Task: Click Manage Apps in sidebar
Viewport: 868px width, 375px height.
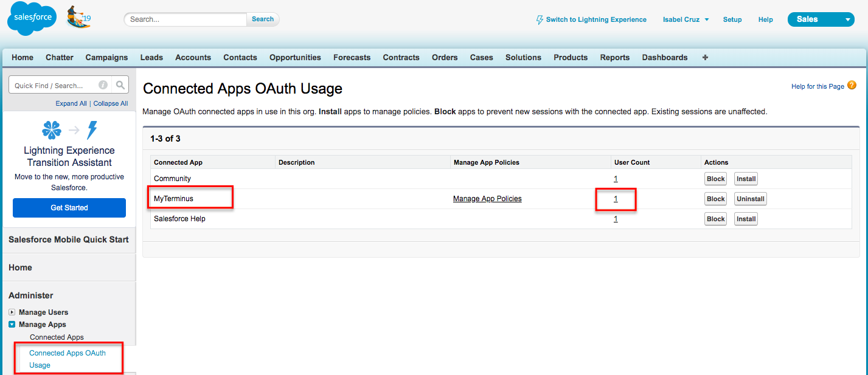Action: 43,325
